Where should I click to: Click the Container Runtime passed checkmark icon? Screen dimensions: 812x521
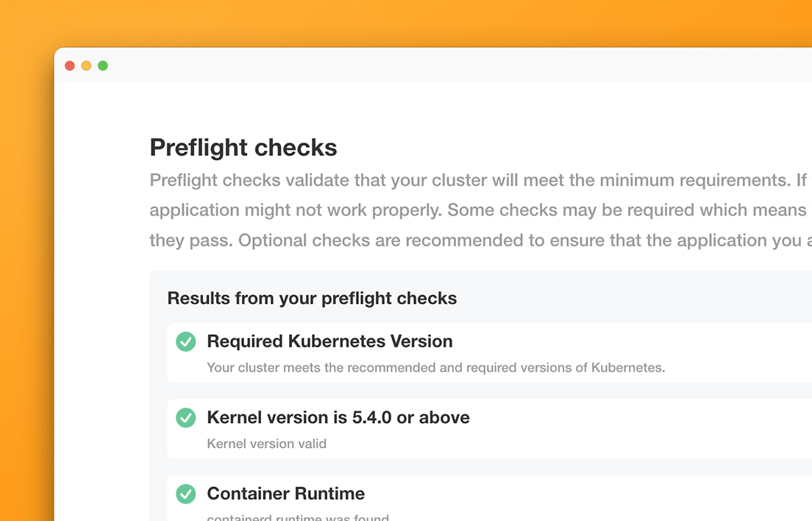pos(186,494)
